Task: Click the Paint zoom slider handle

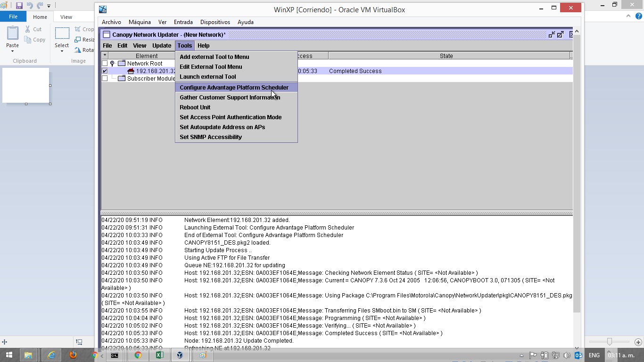Action: (x=610, y=342)
